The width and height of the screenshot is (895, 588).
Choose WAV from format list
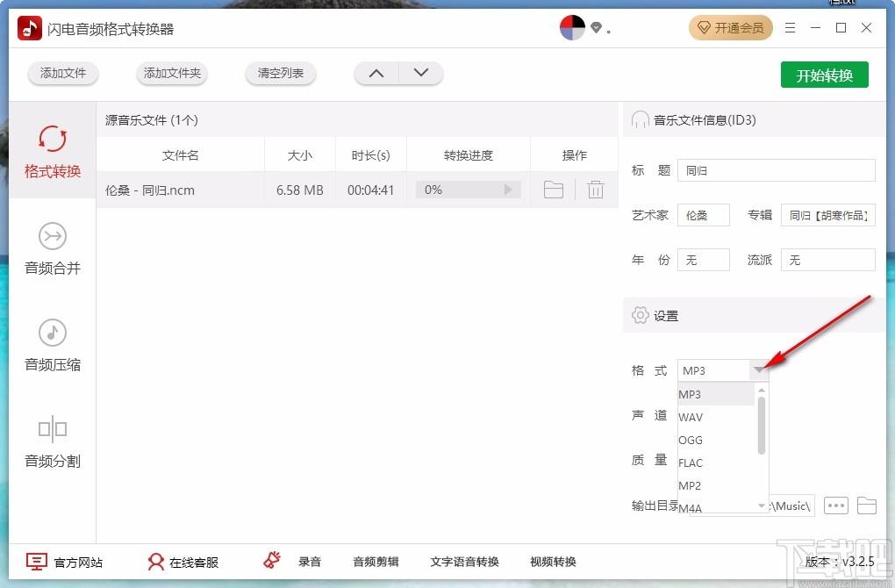pyautogui.click(x=716, y=418)
